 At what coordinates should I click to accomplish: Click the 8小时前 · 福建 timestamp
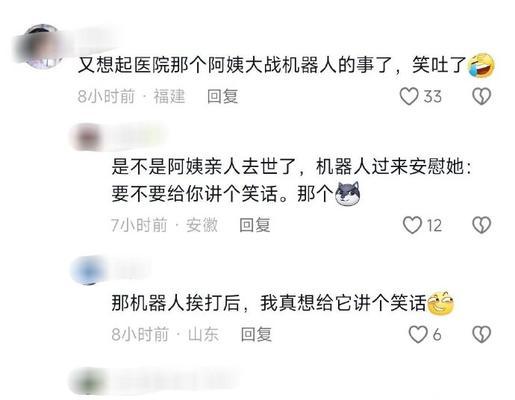coord(131,96)
